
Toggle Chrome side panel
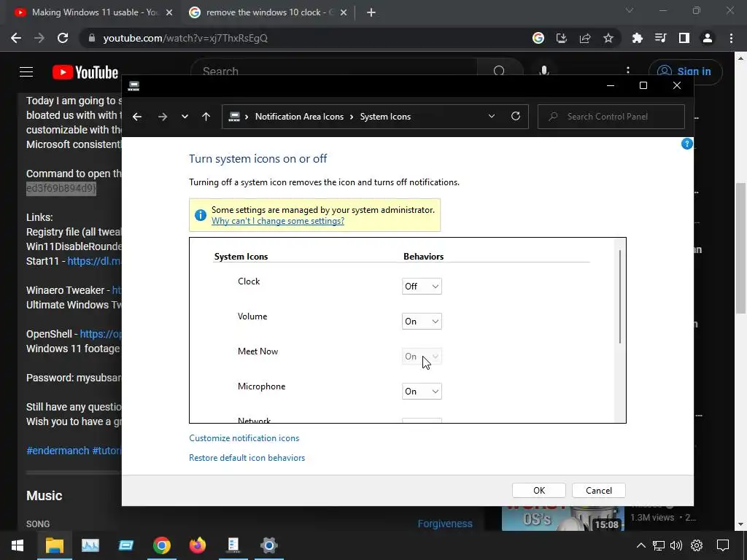click(x=684, y=38)
